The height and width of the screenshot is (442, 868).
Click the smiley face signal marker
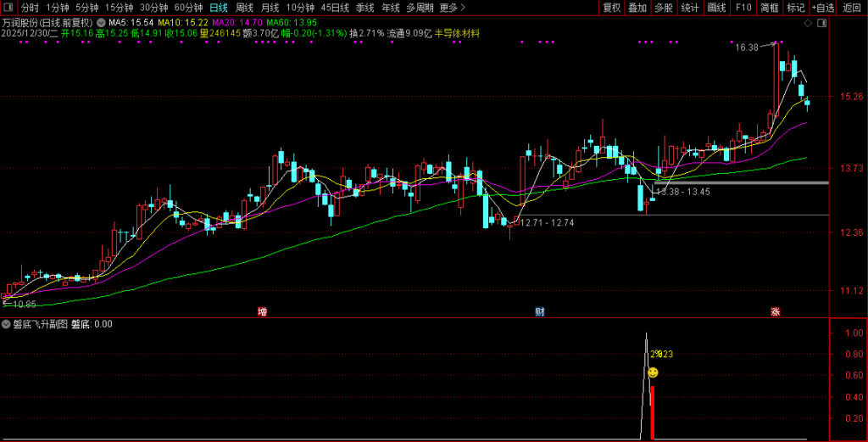coord(653,372)
